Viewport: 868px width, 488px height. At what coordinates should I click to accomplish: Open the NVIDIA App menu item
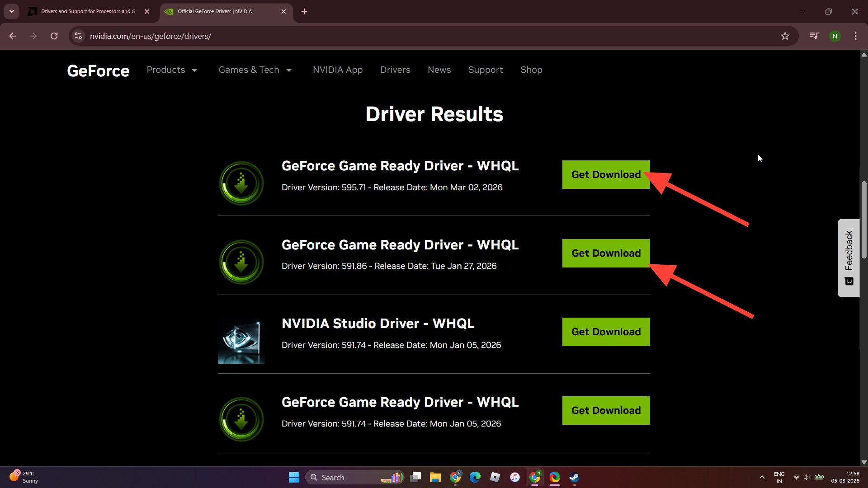[x=338, y=70]
